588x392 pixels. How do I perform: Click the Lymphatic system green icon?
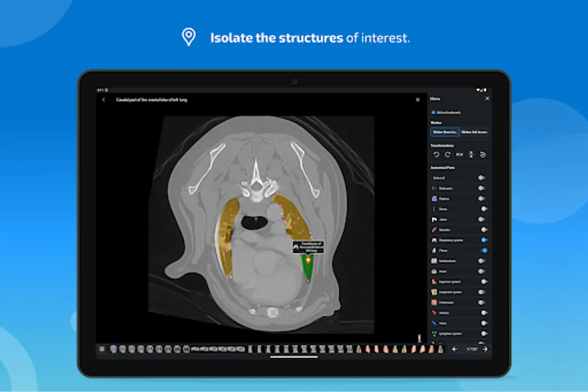click(434, 334)
